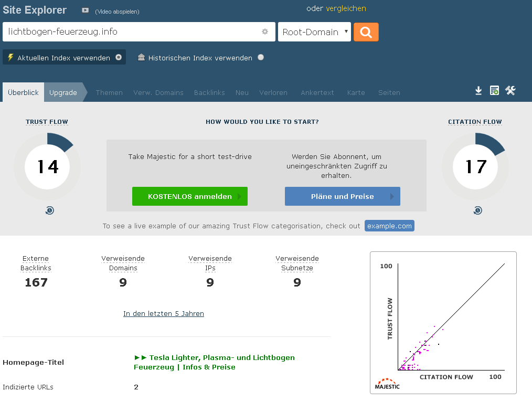Image resolution: width=532 pixels, height=402 pixels.
Task: Click the Externe Backlinks value 167
Action: click(36, 282)
